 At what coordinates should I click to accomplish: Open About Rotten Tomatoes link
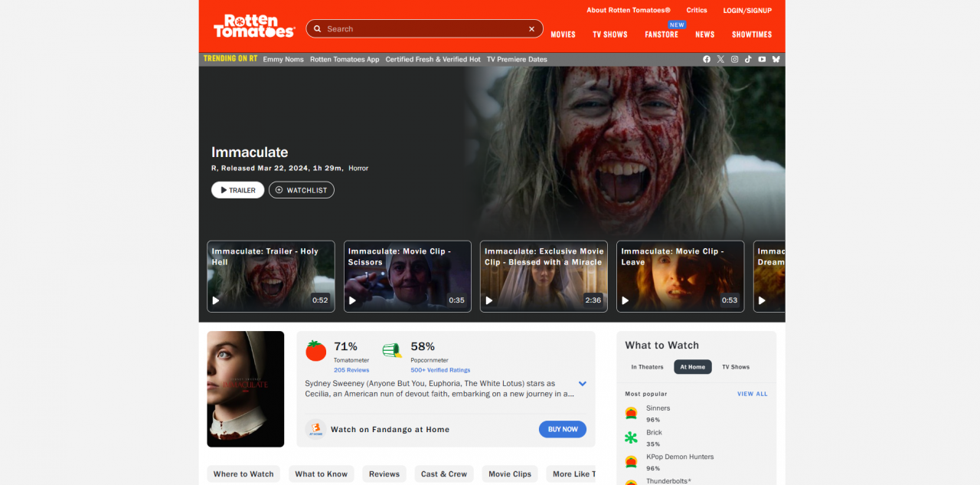coord(629,11)
